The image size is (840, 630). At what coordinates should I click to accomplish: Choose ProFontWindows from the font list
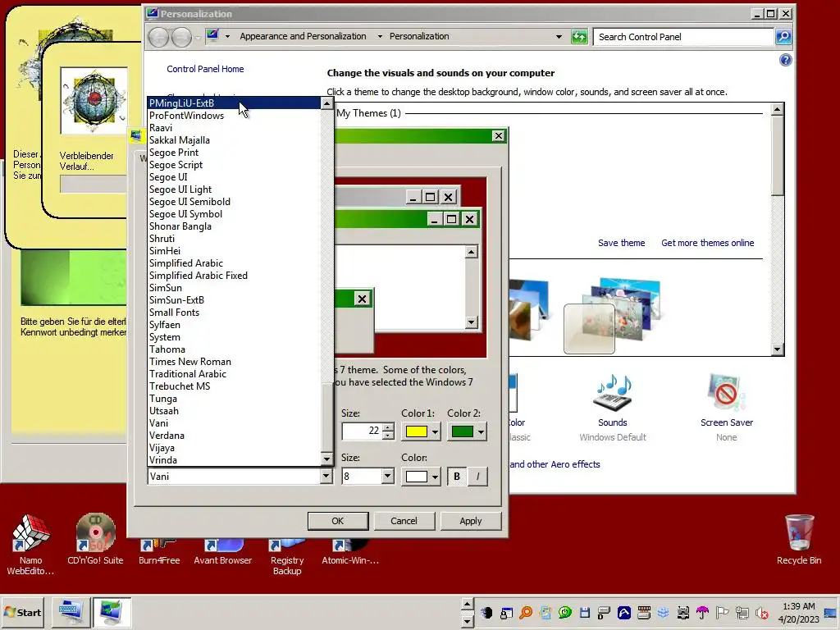[235, 115]
